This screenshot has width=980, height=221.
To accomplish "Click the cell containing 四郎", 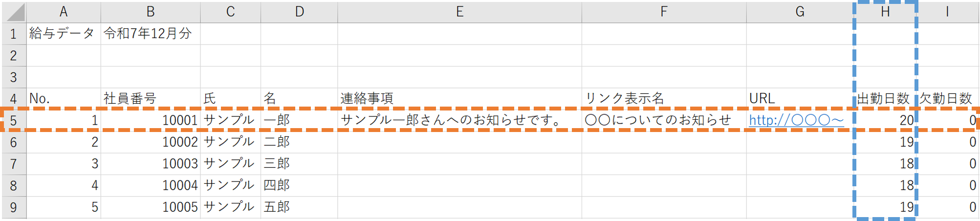I will pos(298,185).
